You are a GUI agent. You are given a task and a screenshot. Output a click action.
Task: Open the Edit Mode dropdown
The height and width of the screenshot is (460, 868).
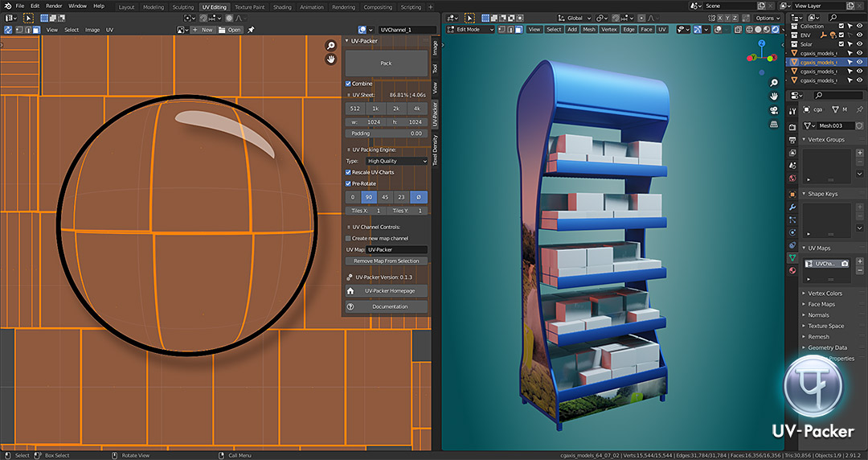[470, 30]
